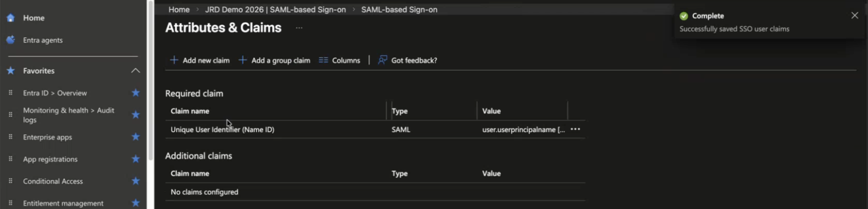
Task: Click green Complete checkmark icon
Action: click(684, 16)
